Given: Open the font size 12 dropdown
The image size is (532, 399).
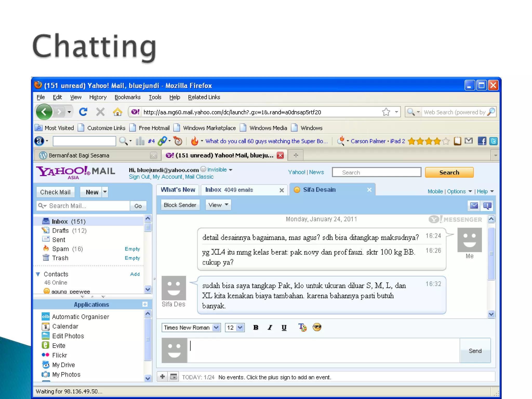Looking at the screenshot, I should pos(240,327).
